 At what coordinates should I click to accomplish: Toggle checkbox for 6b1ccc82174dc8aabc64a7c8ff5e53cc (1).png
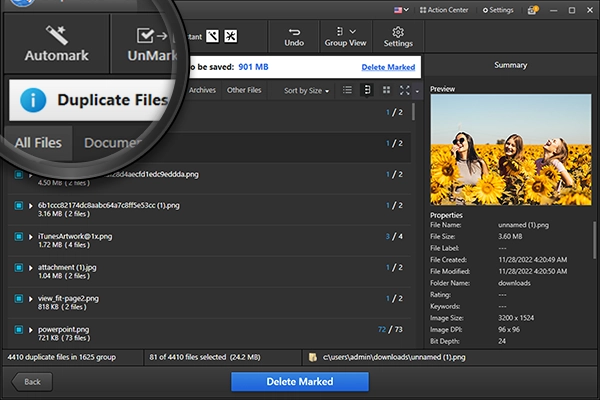tap(18, 206)
